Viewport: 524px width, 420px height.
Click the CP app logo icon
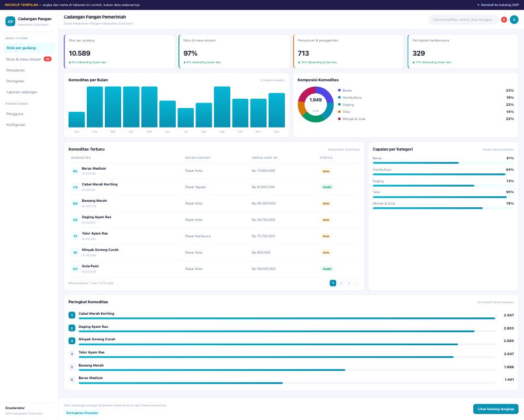tap(10, 21)
